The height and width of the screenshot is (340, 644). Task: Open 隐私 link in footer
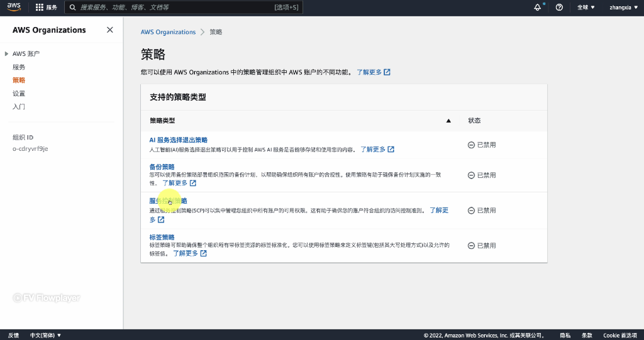[x=565, y=335]
